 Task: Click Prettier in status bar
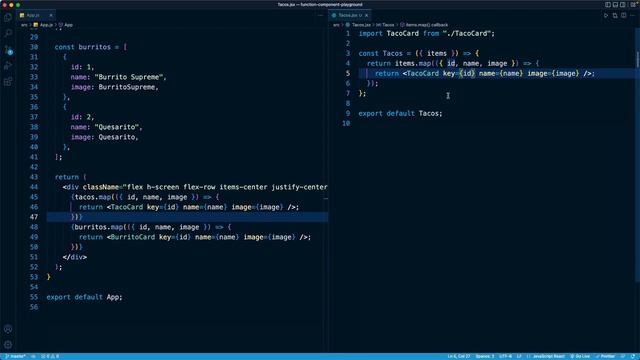tap(605, 356)
